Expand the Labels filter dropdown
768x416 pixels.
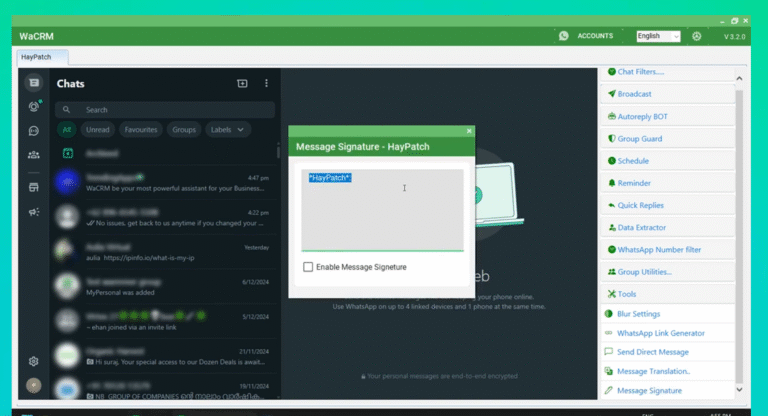229,129
